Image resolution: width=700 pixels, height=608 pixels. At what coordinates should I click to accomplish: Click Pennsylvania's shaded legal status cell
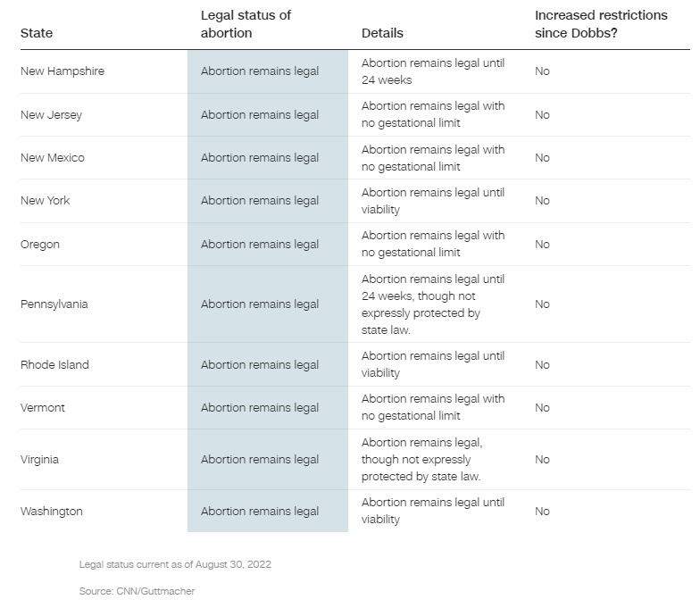point(260,304)
